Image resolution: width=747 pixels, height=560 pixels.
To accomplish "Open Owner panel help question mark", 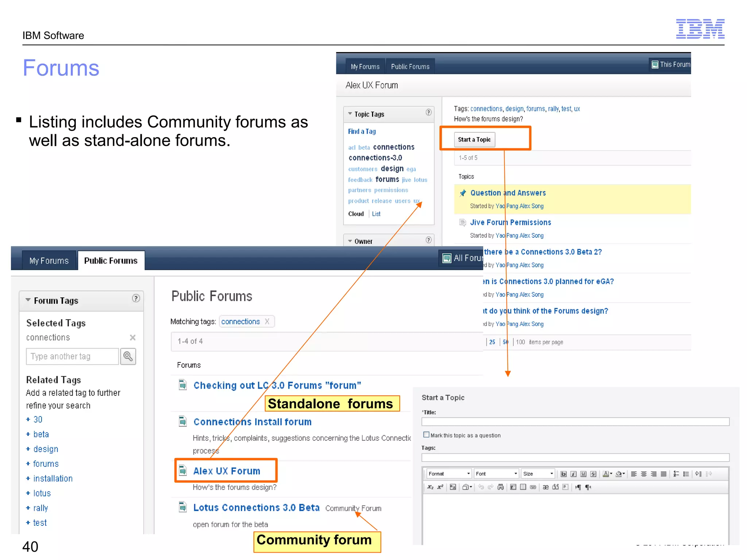I will pyautogui.click(x=429, y=240).
